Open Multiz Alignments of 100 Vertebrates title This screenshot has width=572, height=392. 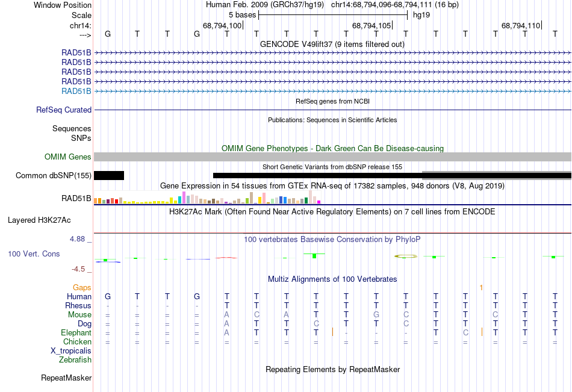(332, 279)
